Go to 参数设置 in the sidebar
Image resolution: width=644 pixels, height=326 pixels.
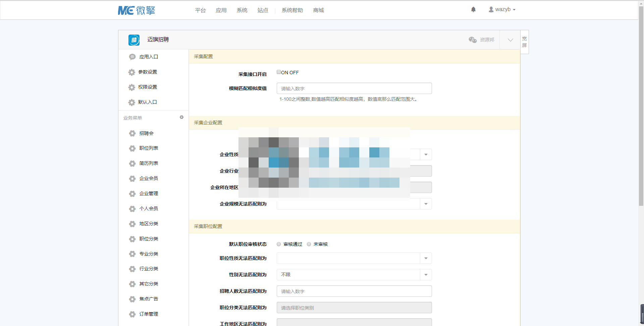point(148,72)
